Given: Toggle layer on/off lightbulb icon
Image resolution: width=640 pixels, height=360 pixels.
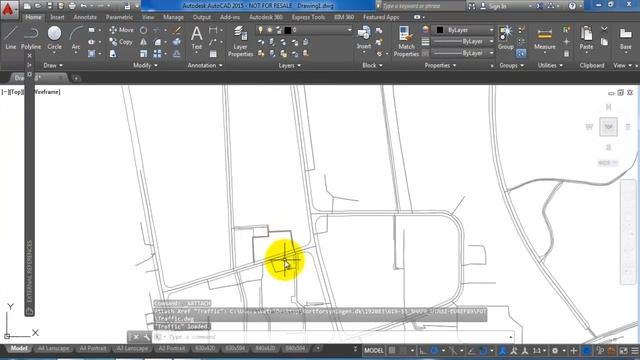Looking at the screenshot, I should (x=260, y=30).
